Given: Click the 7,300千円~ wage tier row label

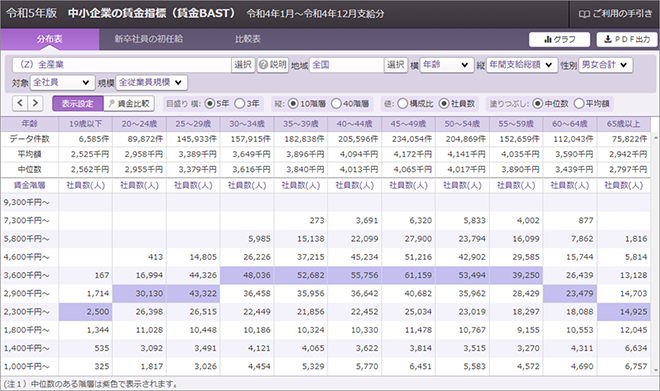Looking at the screenshot, I should 30,221.
